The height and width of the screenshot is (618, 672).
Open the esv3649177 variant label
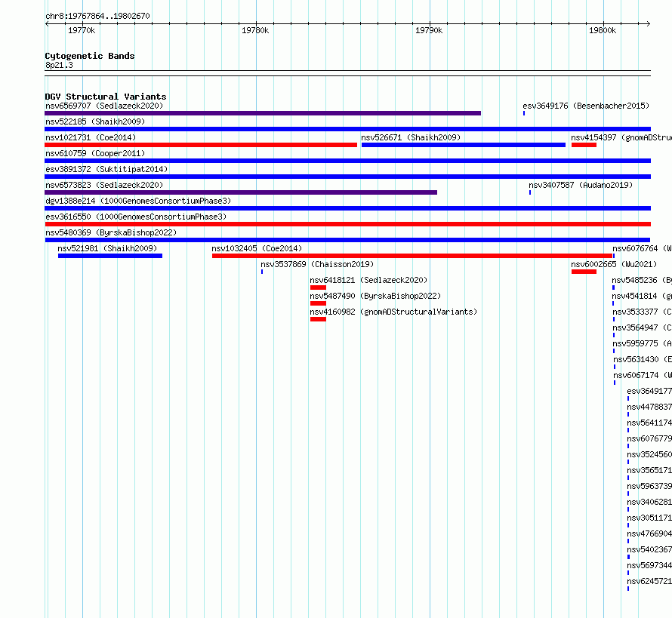pos(649,391)
